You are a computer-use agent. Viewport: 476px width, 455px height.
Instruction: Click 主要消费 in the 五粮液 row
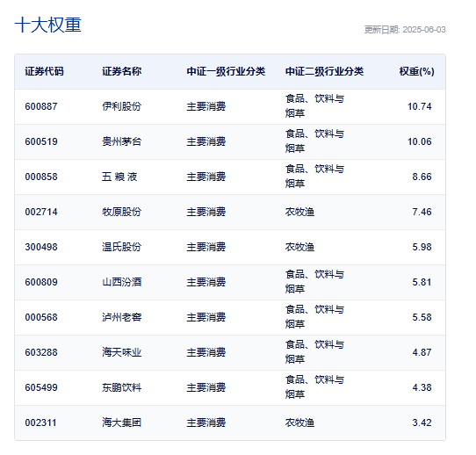(x=206, y=177)
